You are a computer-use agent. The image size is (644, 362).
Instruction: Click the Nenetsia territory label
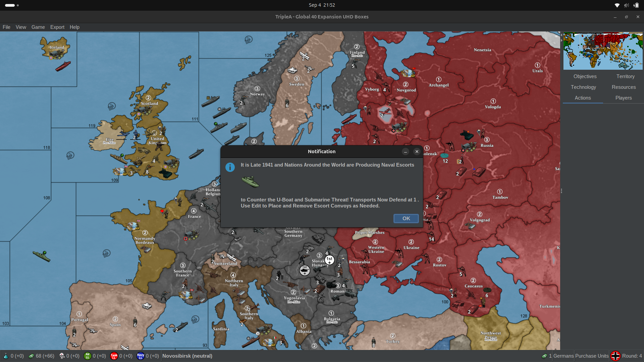[x=482, y=50]
